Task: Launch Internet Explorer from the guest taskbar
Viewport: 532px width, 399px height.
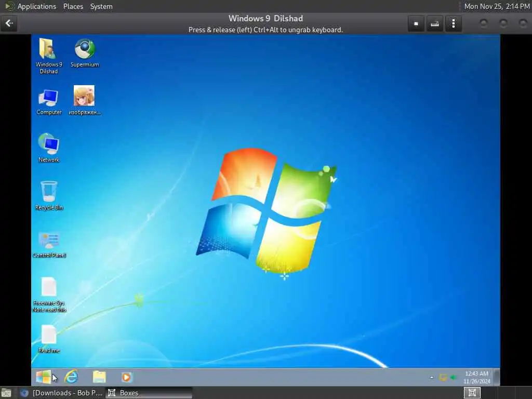Action: tap(71, 377)
